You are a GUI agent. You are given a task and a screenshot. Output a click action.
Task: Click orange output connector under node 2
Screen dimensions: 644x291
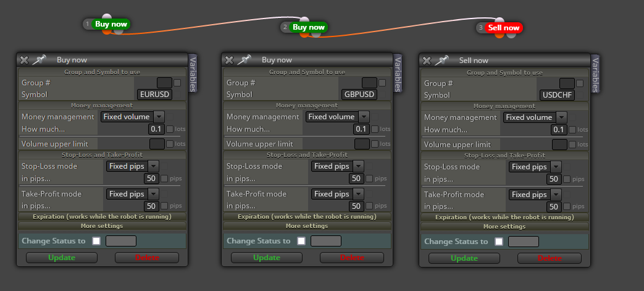tap(304, 34)
